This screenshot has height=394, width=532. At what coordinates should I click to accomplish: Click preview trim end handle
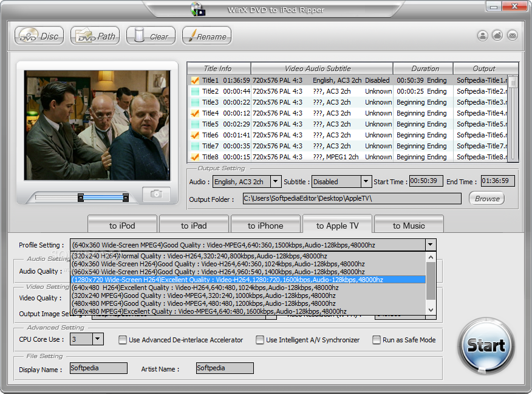coord(126,198)
